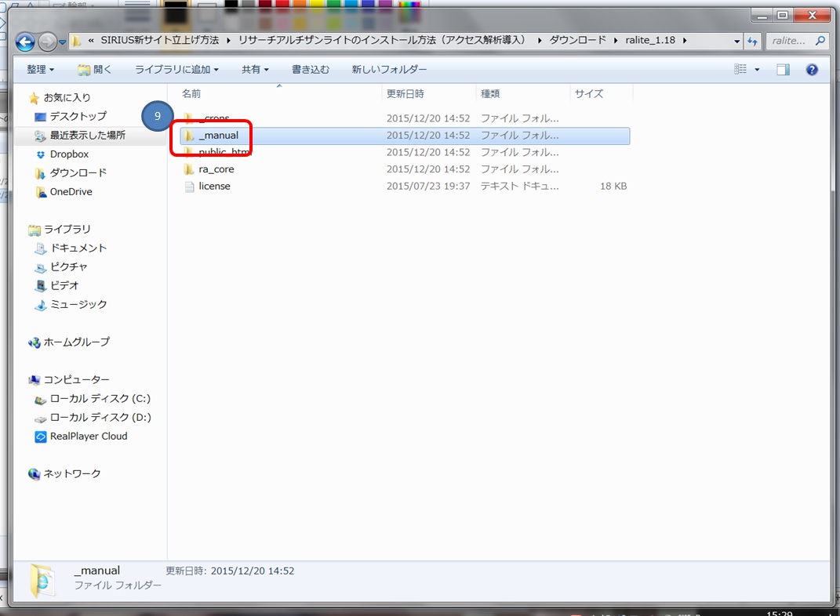Click the Help question mark icon
The height and width of the screenshot is (616, 840).
[812, 70]
